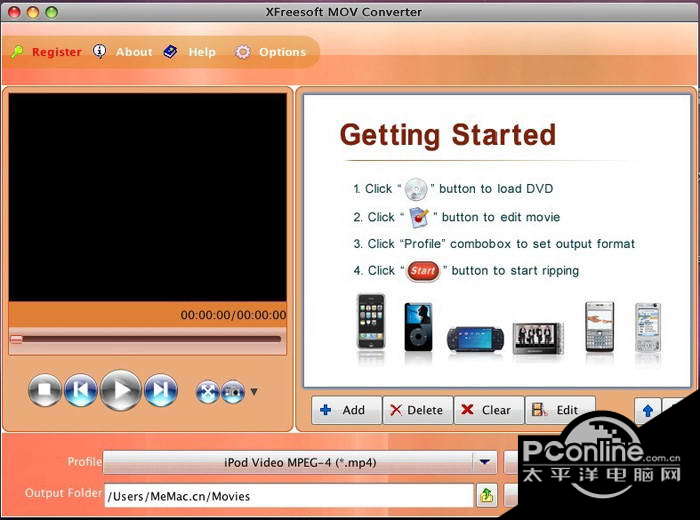
Task: Click the edit movie icon in Getting Started
Action: pos(419,217)
